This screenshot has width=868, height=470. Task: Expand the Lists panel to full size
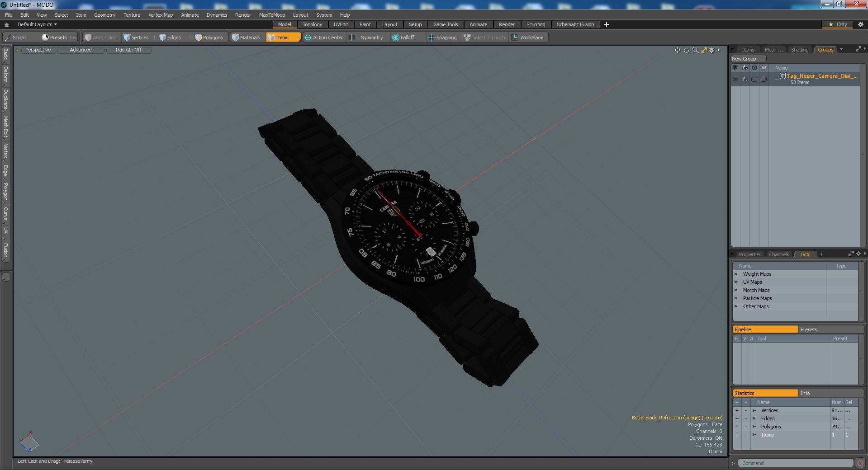click(x=851, y=254)
